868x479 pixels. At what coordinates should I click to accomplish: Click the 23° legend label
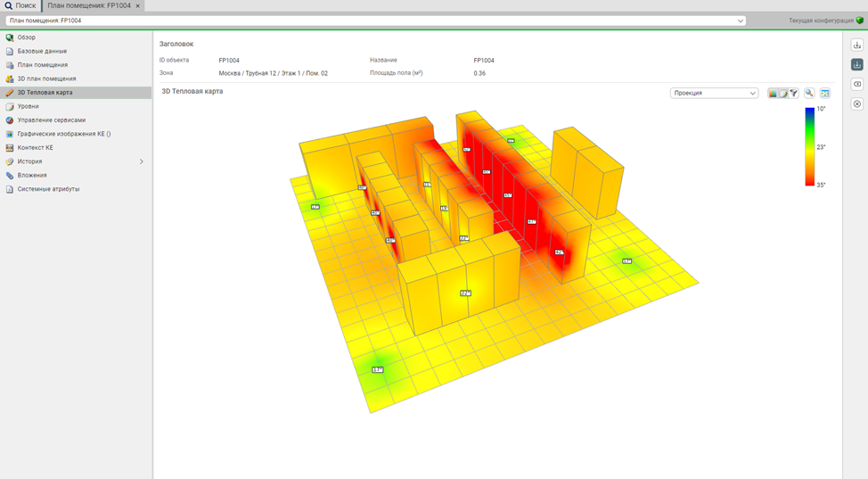click(821, 147)
